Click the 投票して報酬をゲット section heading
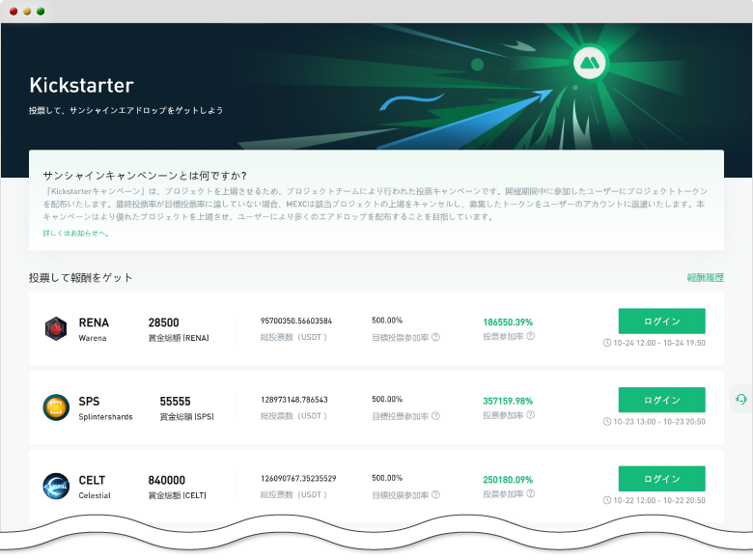Screen dimensions: 753x560 (x=80, y=278)
